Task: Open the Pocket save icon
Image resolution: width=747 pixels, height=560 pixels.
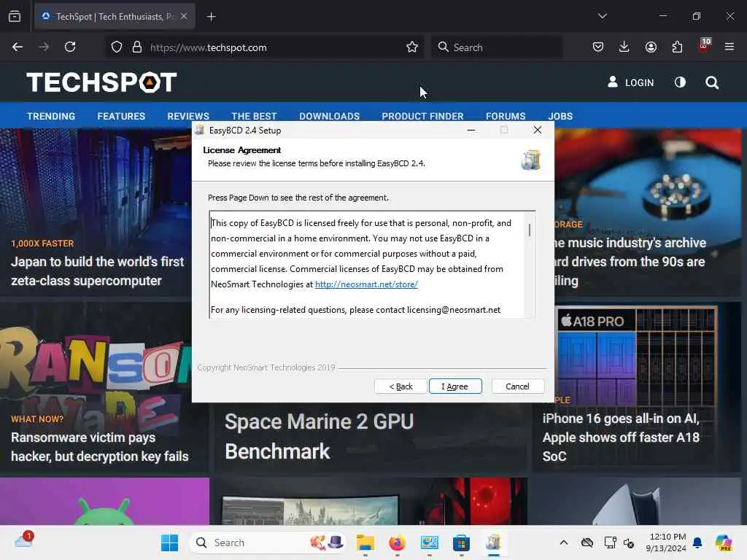Action: click(598, 47)
